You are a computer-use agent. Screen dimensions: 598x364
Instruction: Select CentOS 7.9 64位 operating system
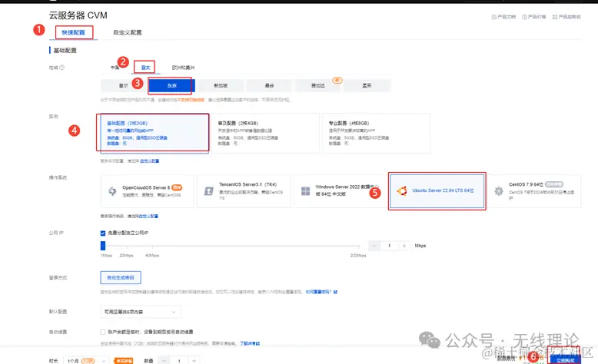[x=534, y=191]
